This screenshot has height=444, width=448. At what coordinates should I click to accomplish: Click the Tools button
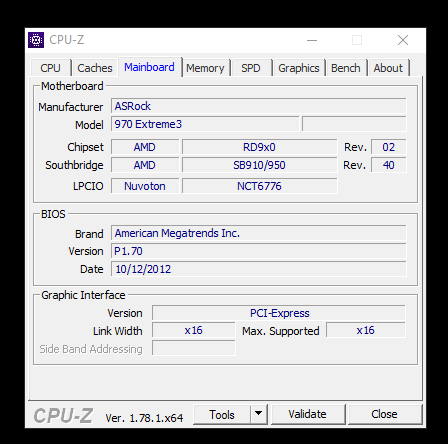coord(222,415)
